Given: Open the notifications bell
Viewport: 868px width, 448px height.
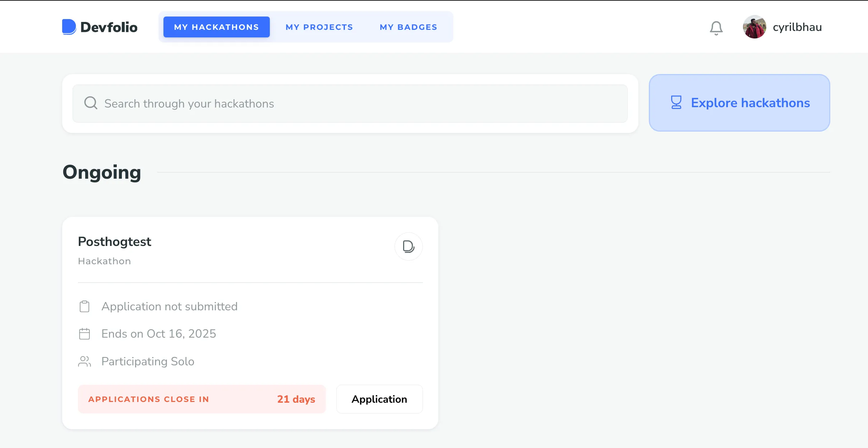Looking at the screenshot, I should point(716,28).
